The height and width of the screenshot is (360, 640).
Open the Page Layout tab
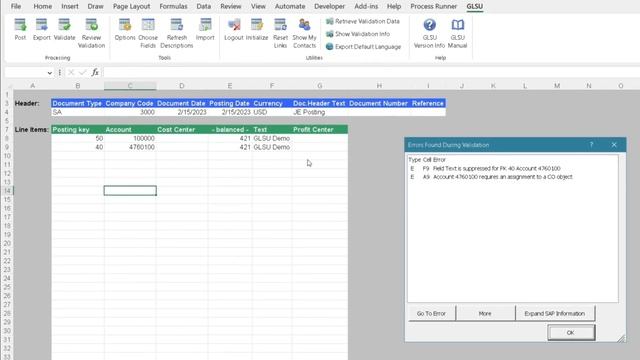tap(131, 7)
